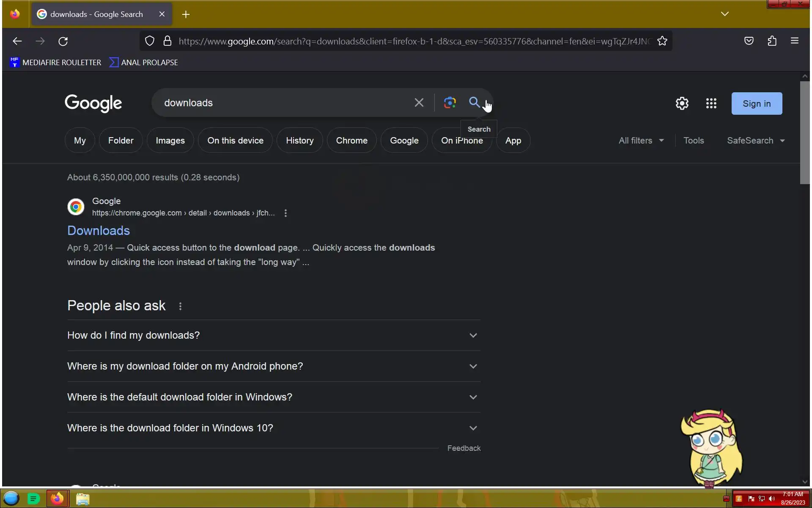Select the Images filter chip

170,141
